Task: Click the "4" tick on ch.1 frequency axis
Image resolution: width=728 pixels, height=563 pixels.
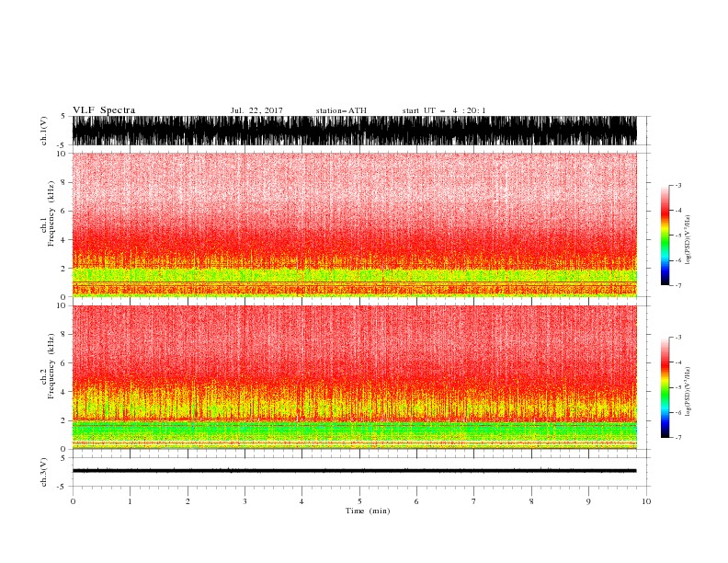Action: point(63,240)
